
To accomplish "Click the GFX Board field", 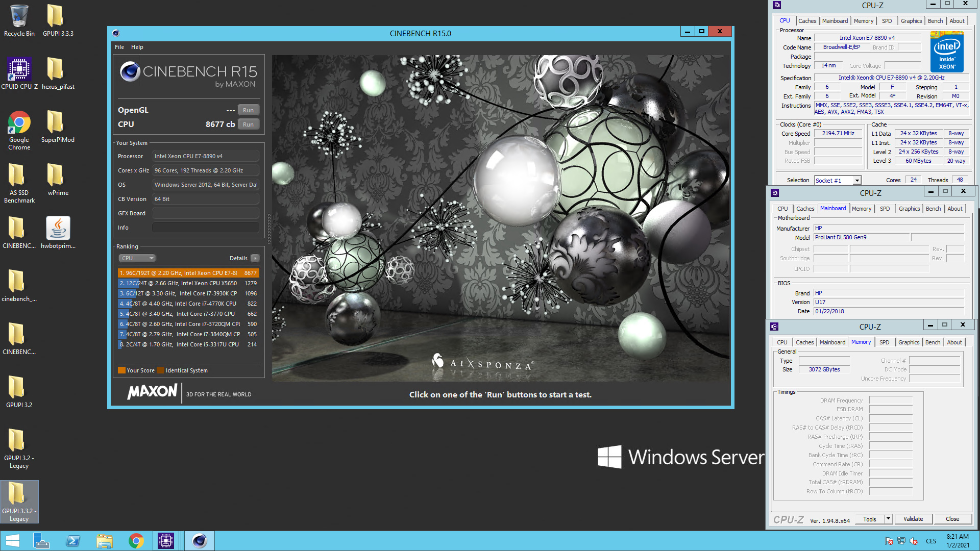I will coord(206,213).
